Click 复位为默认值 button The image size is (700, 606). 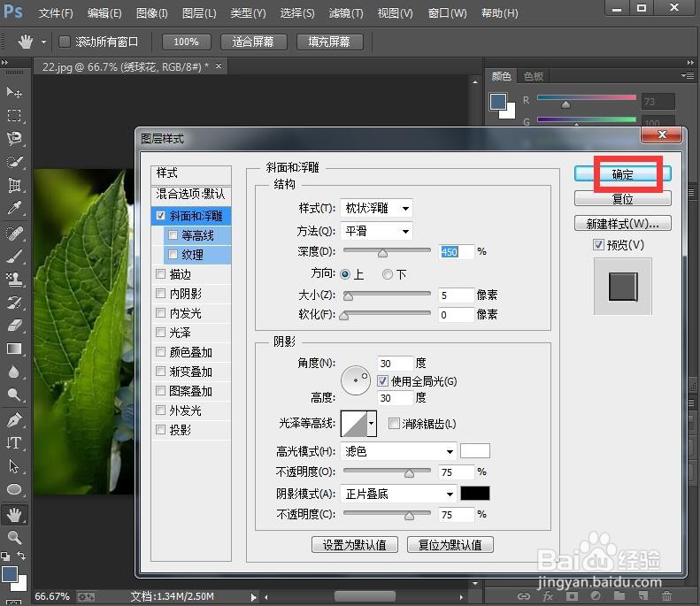(450, 544)
